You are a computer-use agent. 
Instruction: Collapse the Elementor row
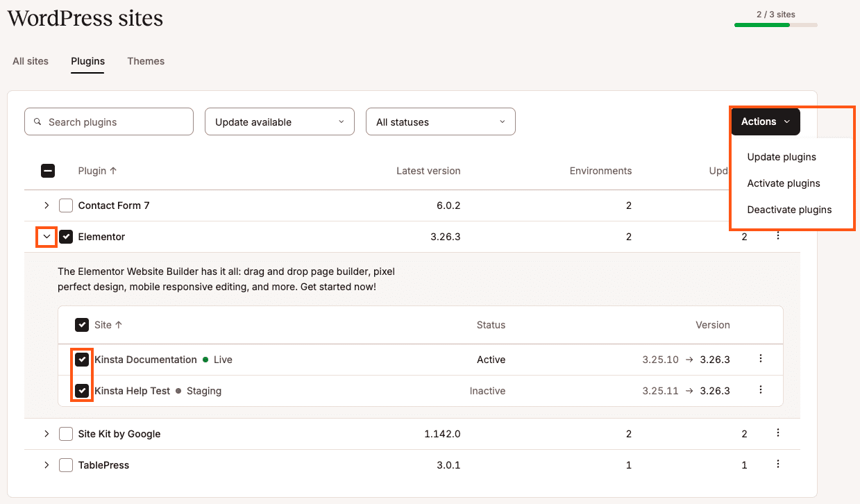pyautogui.click(x=47, y=237)
